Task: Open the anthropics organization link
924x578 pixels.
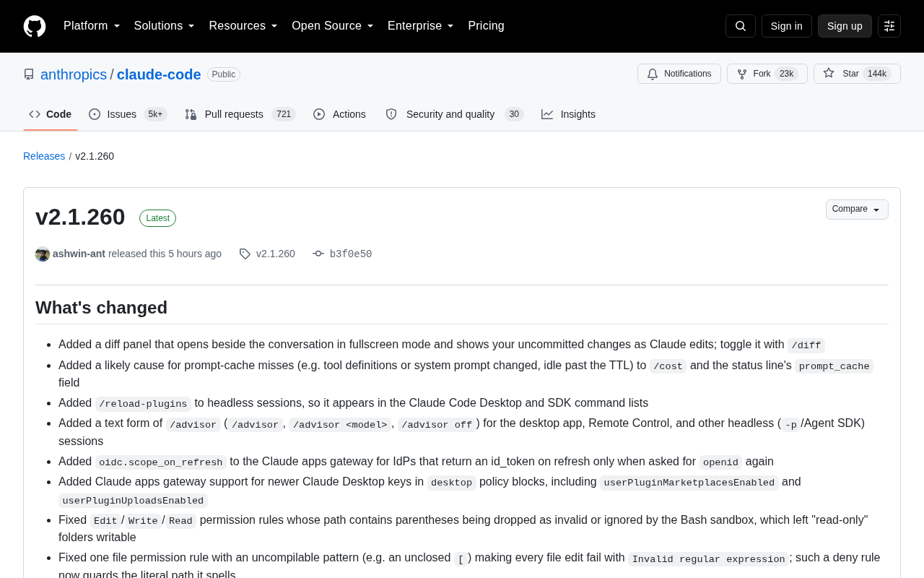Action: click(x=74, y=74)
